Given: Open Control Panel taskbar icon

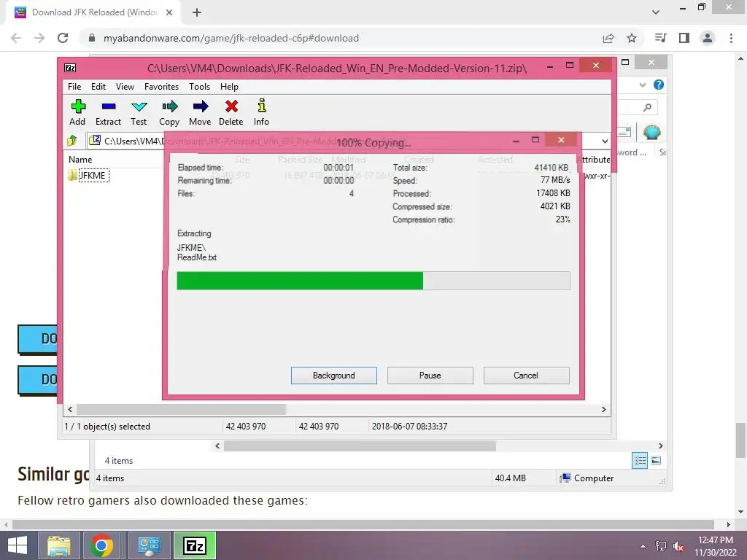Looking at the screenshot, I should (x=149, y=545).
